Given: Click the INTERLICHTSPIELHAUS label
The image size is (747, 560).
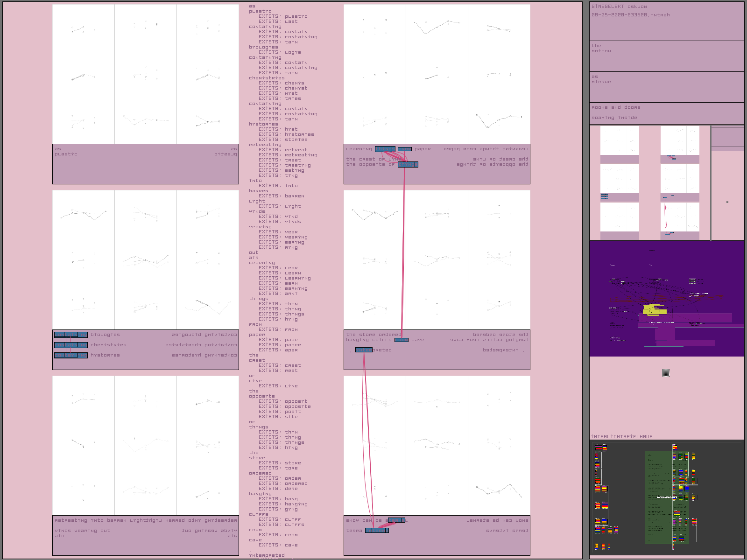Looking at the screenshot, I should pyautogui.click(x=622, y=437).
